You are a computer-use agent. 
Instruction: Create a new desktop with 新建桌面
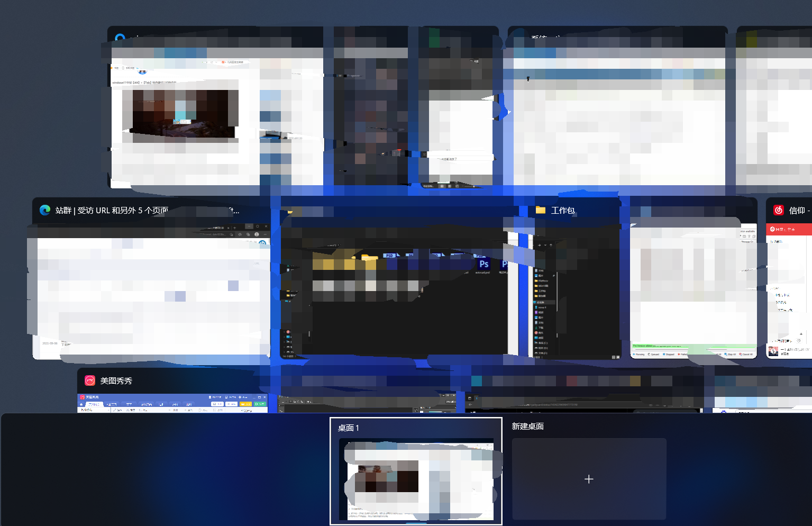tap(589, 479)
